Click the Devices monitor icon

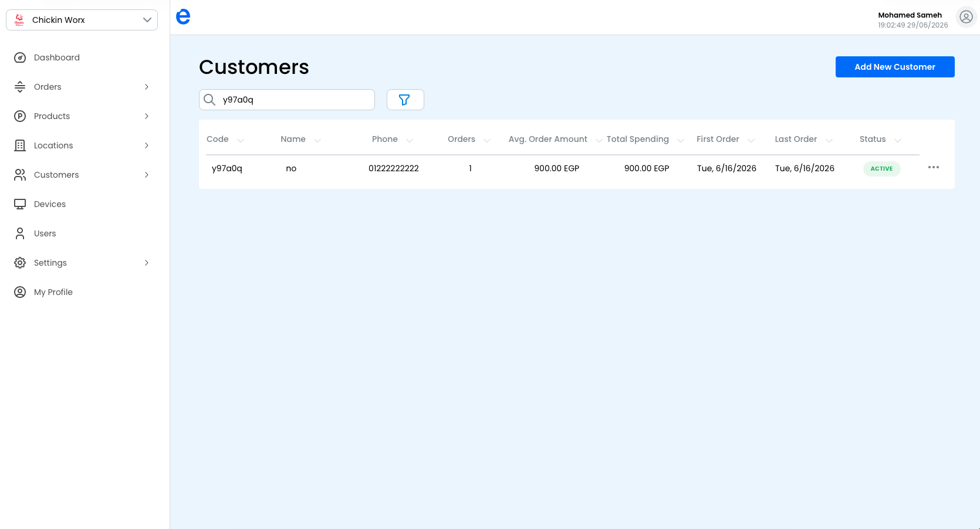click(20, 204)
